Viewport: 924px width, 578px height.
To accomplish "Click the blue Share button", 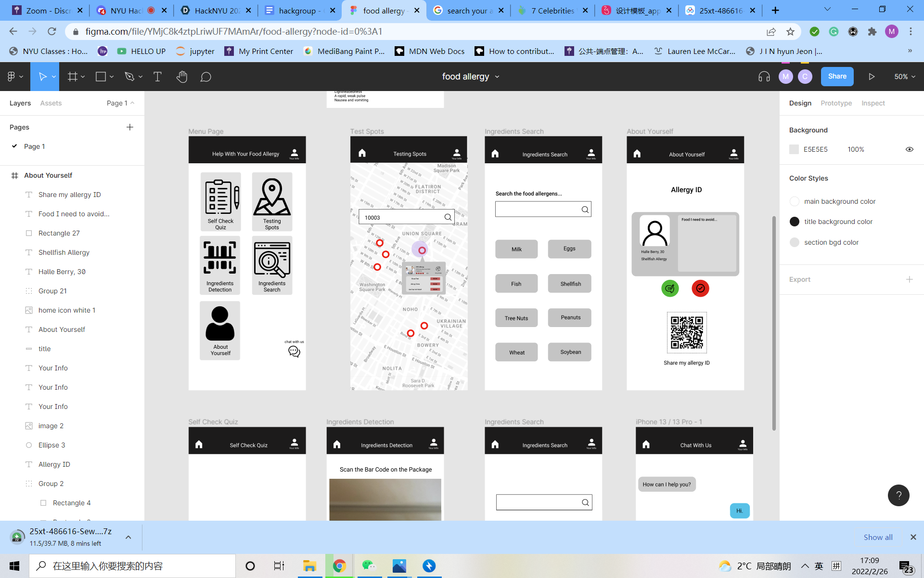I will (x=837, y=77).
